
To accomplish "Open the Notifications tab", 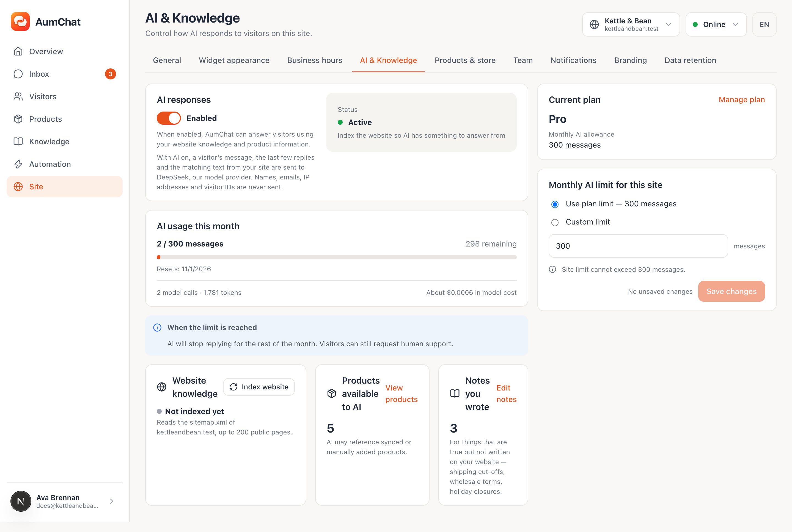I will [x=573, y=60].
